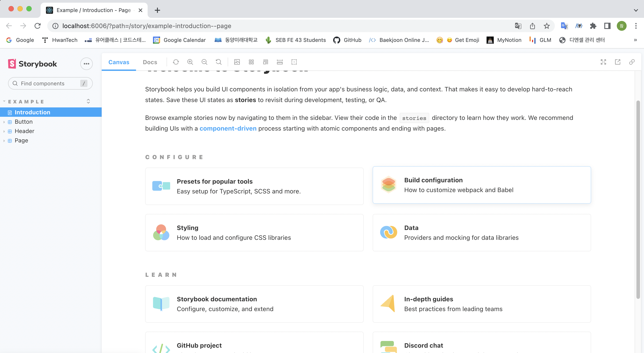This screenshot has height=353, width=644.
Task: Toggle the outlines tool
Action: tap(294, 62)
